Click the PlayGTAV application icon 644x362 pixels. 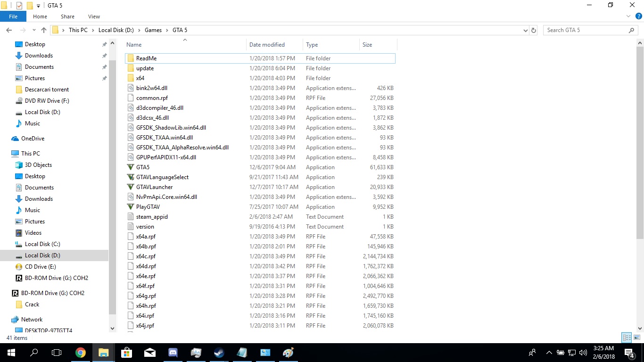point(131,207)
